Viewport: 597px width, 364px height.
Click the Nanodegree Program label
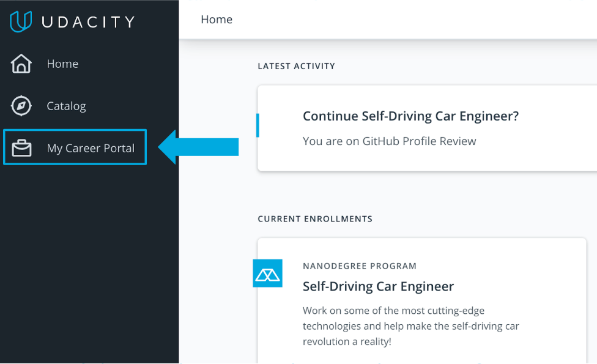tap(360, 266)
